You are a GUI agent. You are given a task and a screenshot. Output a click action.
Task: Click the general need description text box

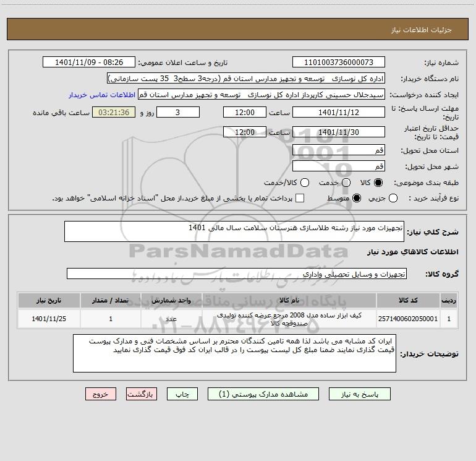234,231
